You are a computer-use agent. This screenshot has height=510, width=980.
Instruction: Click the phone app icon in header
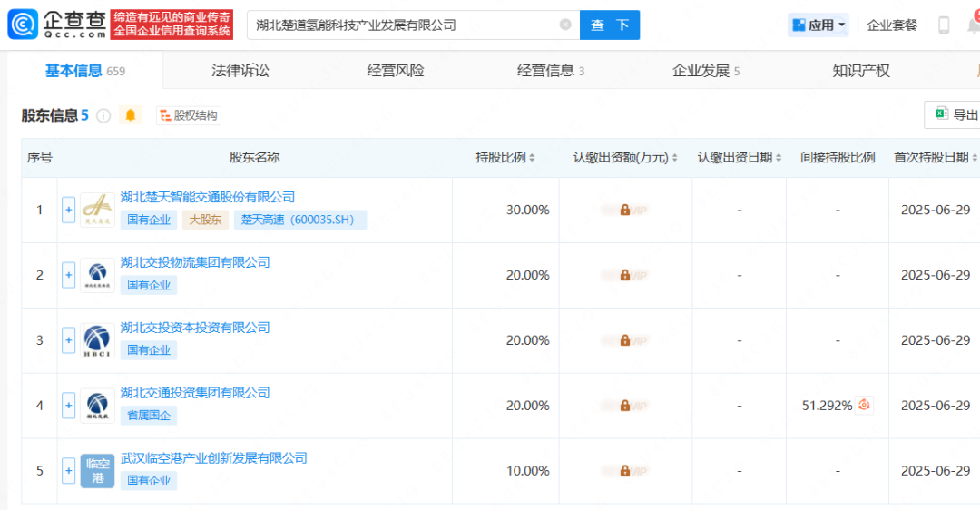click(x=944, y=25)
